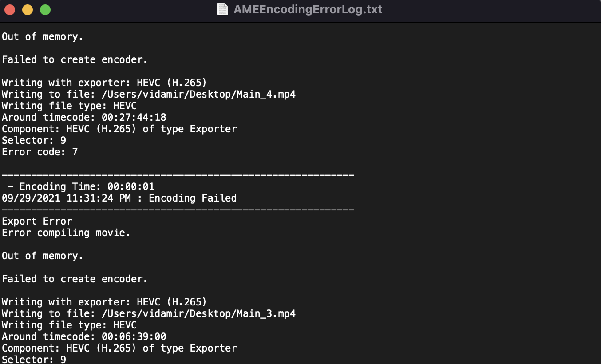601x364 pixels.
Task: Click the AMEEncodingErrorLog.txt title text
Action: pos(308,9)
